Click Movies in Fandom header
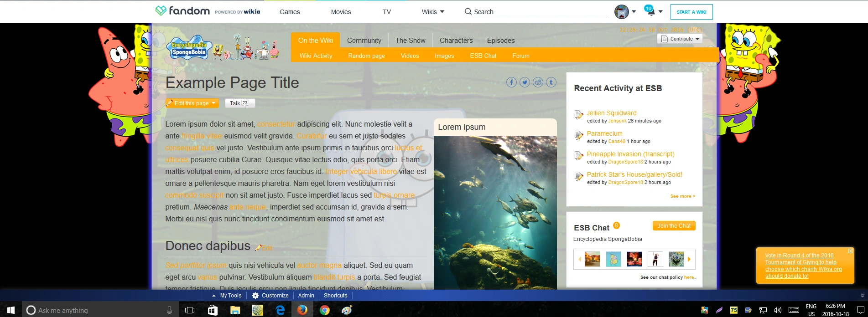Image resolution: width=868 pixels, height=317 pixels. pos(341,12)
